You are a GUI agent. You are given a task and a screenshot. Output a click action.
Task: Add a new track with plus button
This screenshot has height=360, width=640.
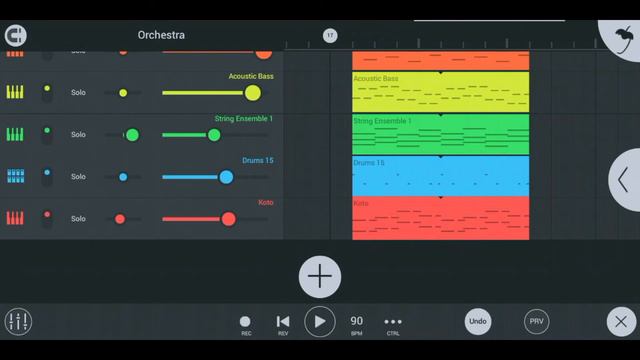[x=320, y=277]
